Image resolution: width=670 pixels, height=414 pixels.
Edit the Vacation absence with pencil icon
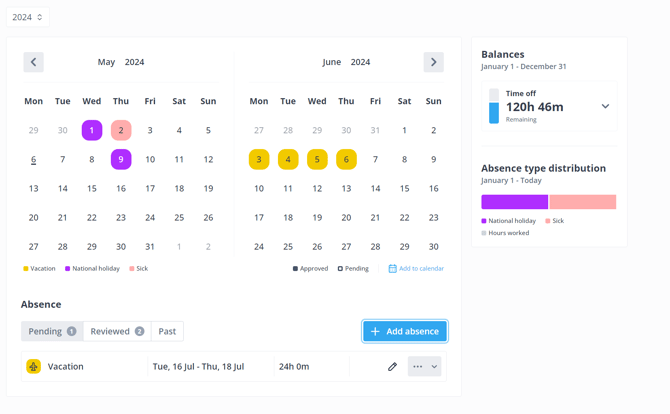(x=392, y=367)
